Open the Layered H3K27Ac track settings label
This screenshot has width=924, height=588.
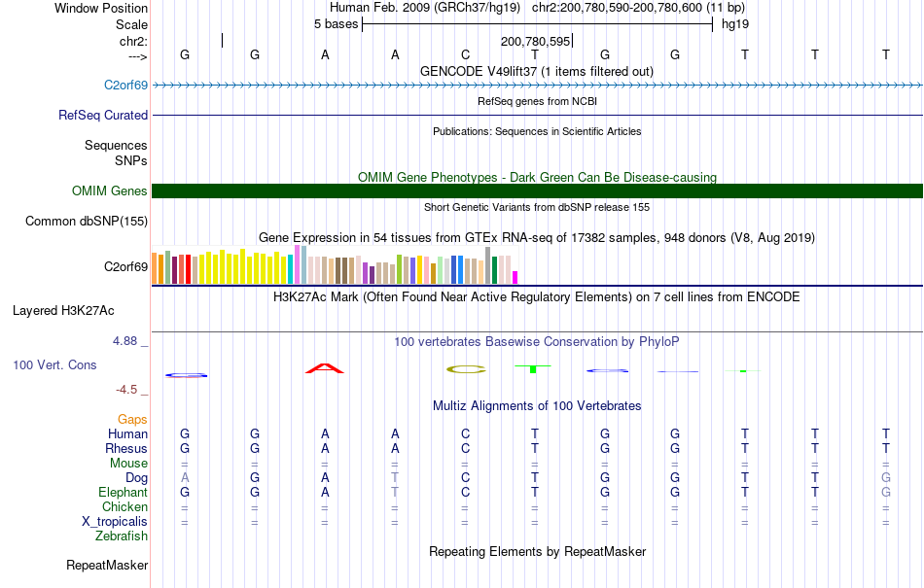coord(63,311)
